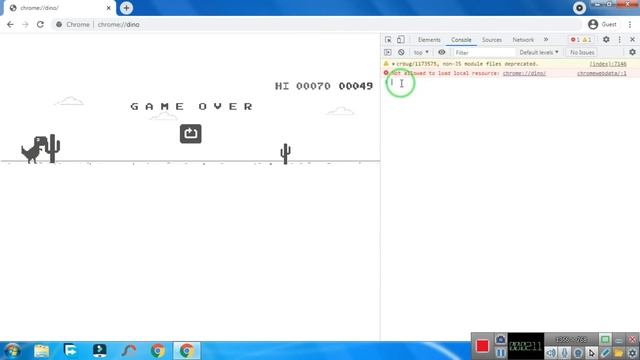Image resolution: width=640 pixels, height=360 pixels.
Task: Click the error and warning counter badge
Action: pos(580,40)
